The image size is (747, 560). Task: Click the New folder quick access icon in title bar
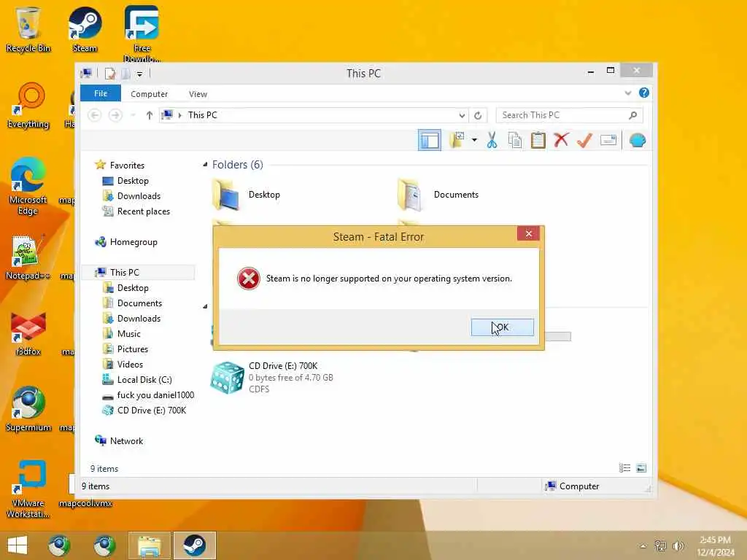point(125,74)
